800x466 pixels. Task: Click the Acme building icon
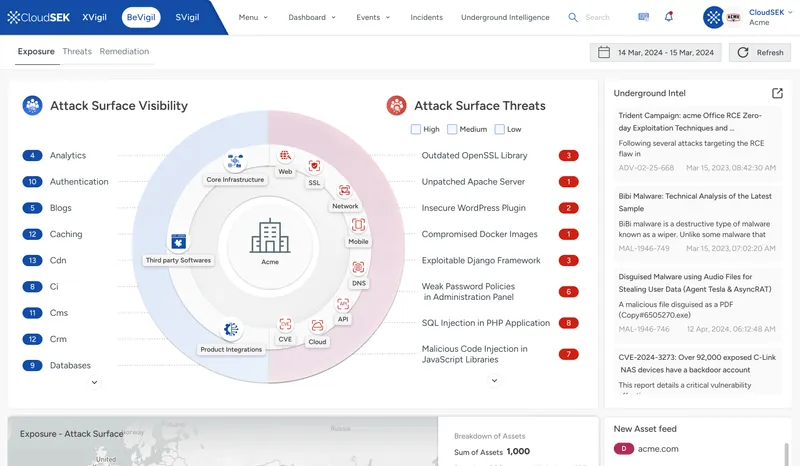tap(270, 236)
